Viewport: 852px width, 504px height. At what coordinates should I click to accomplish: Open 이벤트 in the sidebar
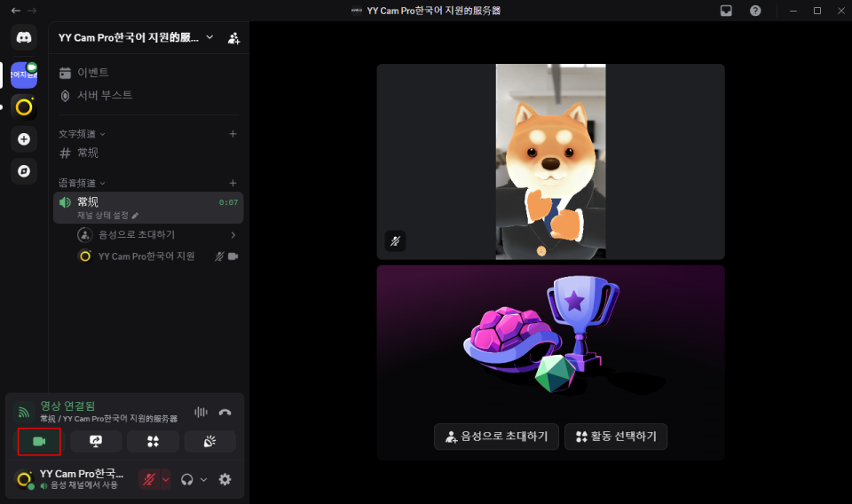point(93,73)
